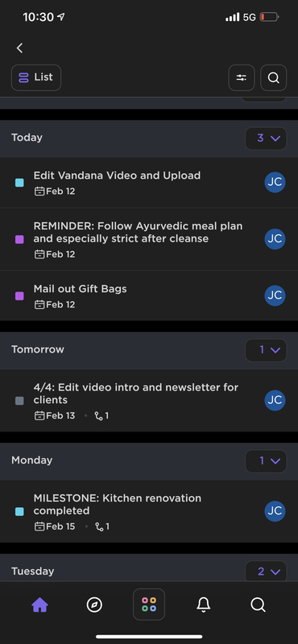
Task: Tap bottom bar search magnifier icon
Action: coord(258,605)
